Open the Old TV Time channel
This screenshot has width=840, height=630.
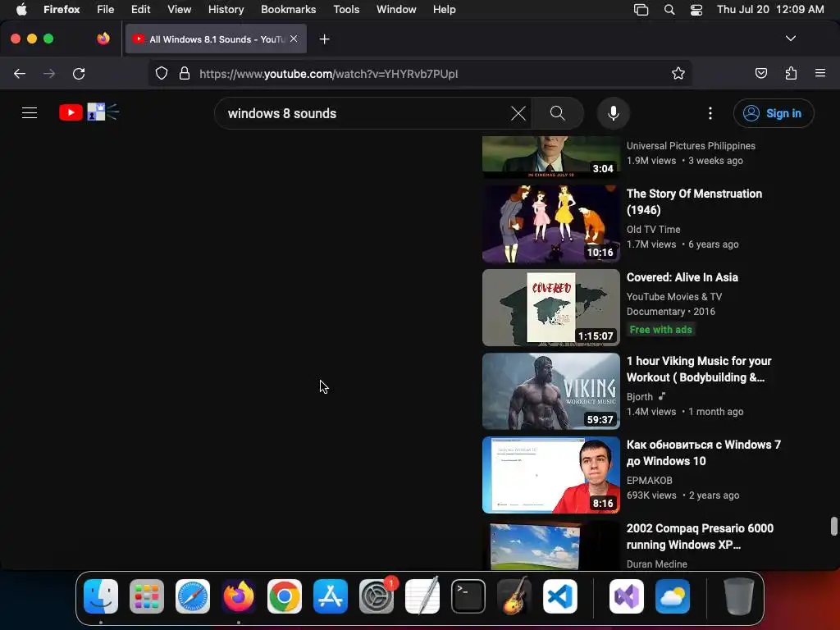653,230
